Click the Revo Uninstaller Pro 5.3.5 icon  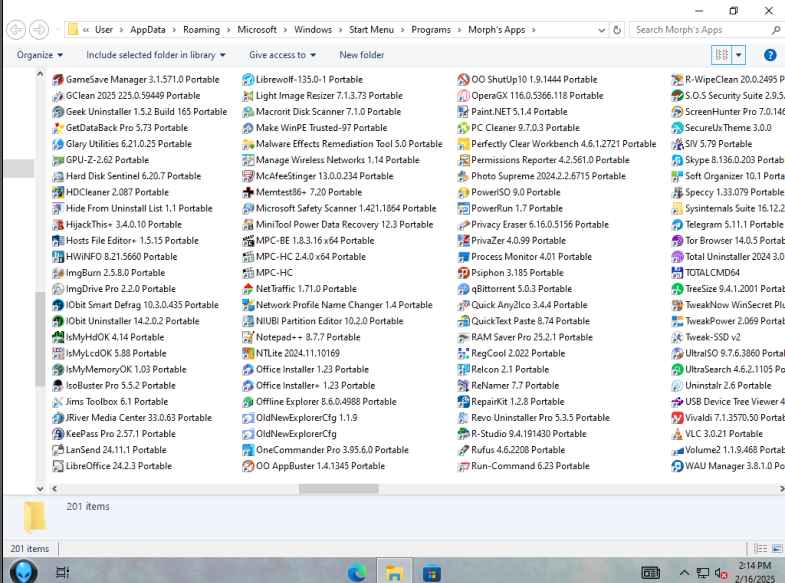(x=463, y=418)
